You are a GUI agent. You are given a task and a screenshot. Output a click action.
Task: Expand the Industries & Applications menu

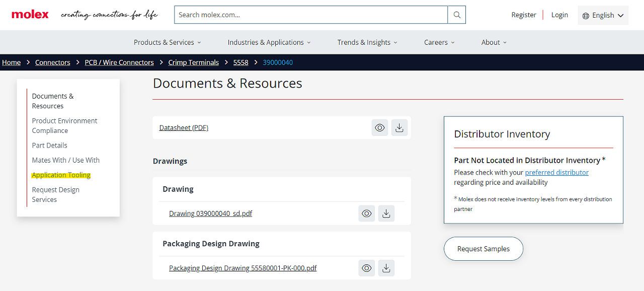[269, 42]
